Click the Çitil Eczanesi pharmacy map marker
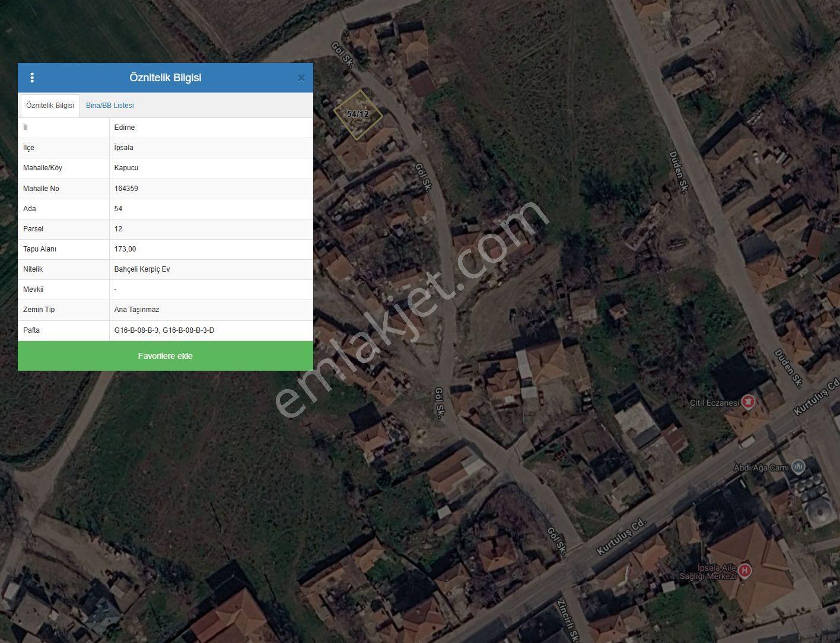 tap(749, 402)
